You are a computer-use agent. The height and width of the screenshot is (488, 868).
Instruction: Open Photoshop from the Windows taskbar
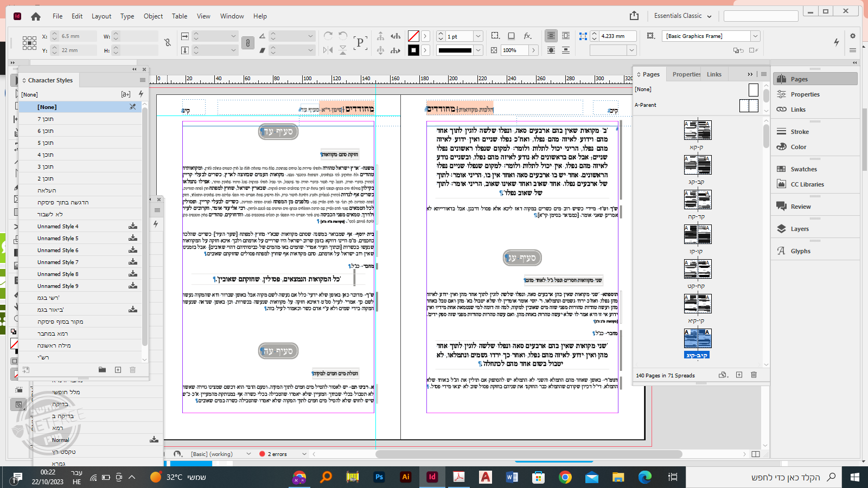(379, 477)
